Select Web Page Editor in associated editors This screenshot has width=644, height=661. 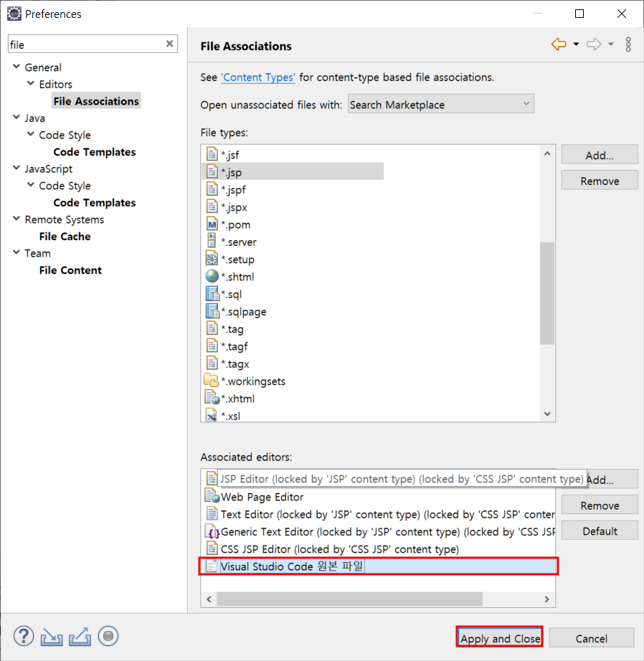(262, 497)
